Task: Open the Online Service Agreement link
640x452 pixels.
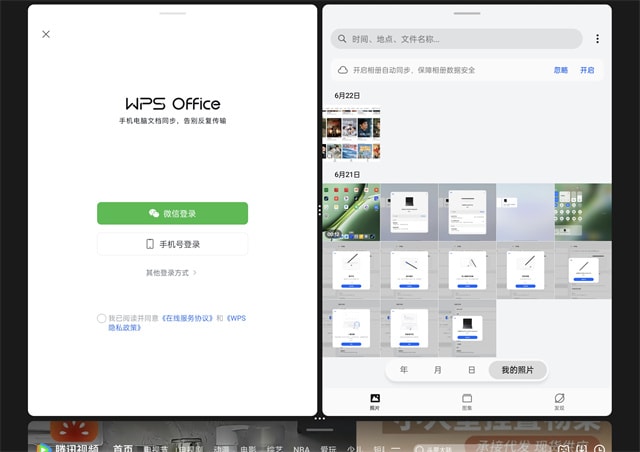Action: [187, 318]
